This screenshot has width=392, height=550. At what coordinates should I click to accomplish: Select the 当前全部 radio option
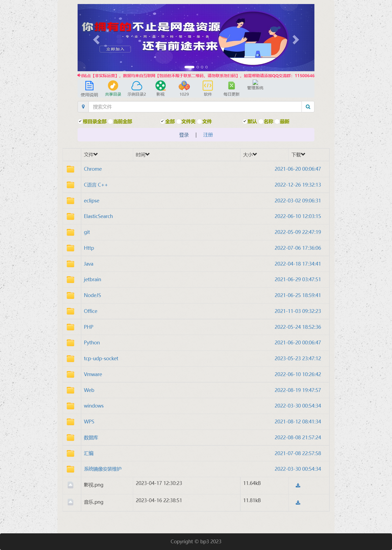click(110, 122)
